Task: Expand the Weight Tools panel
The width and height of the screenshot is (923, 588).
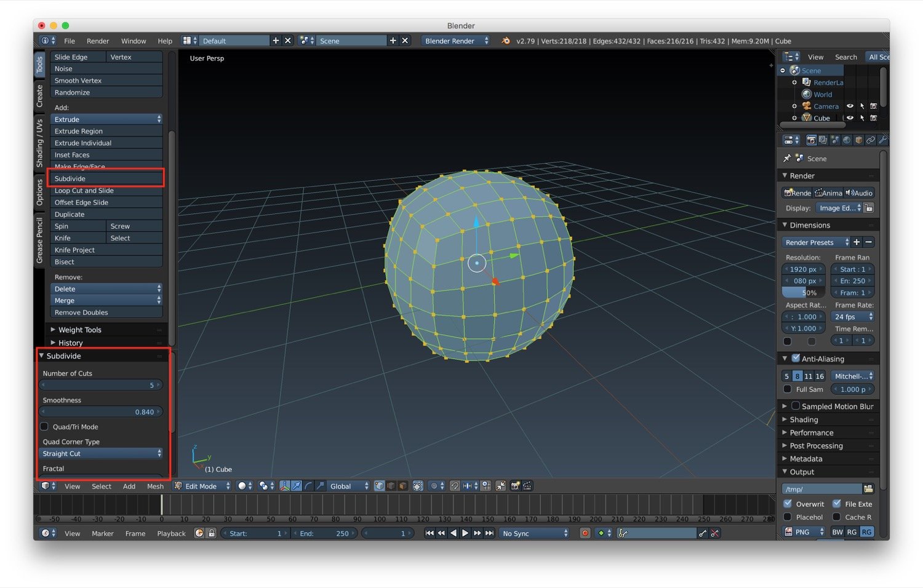Action: coord(79,330)
